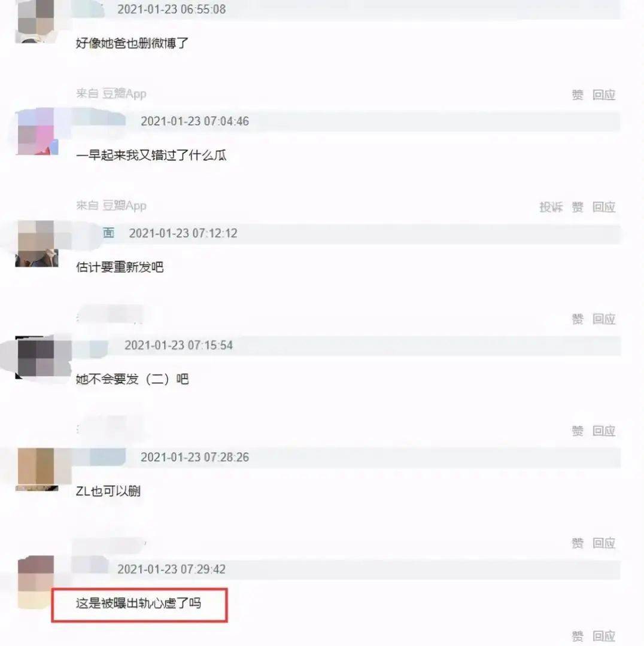Viewport: 644px width, 646px height.
Task: Like the 07:04:46 comment with 赞
Action: [577, 207]
